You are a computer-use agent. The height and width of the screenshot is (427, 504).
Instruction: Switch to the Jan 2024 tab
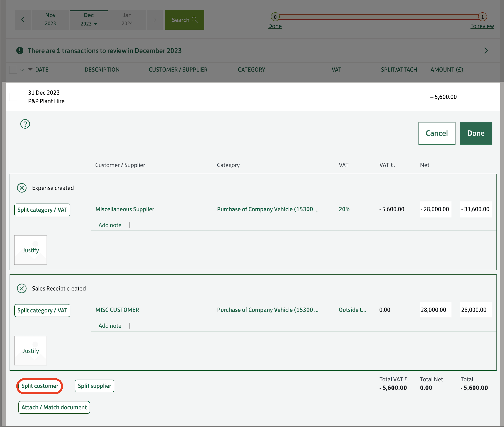[127, 20]
